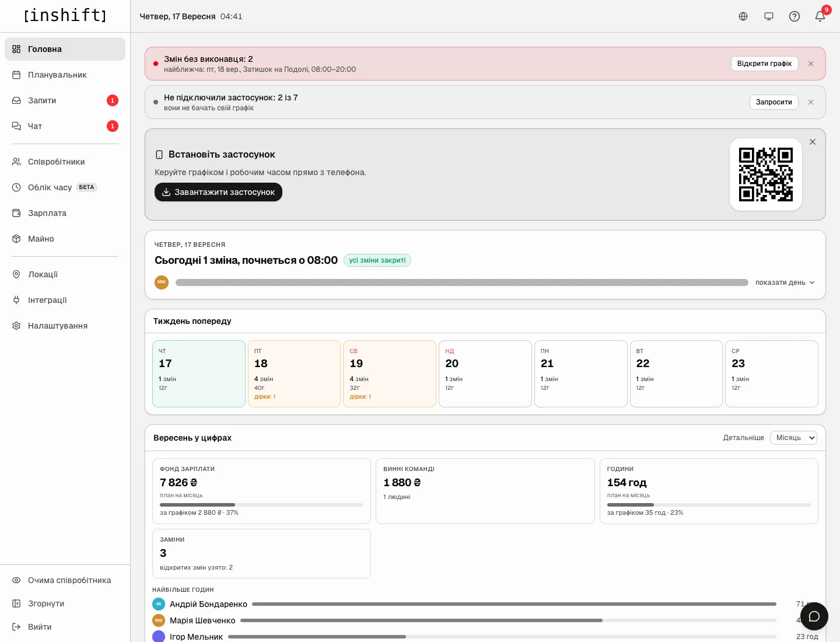Dismiss the Не підключили застосунок notice
The height and width of the screenshot is (642, 840).
[811, 102]
